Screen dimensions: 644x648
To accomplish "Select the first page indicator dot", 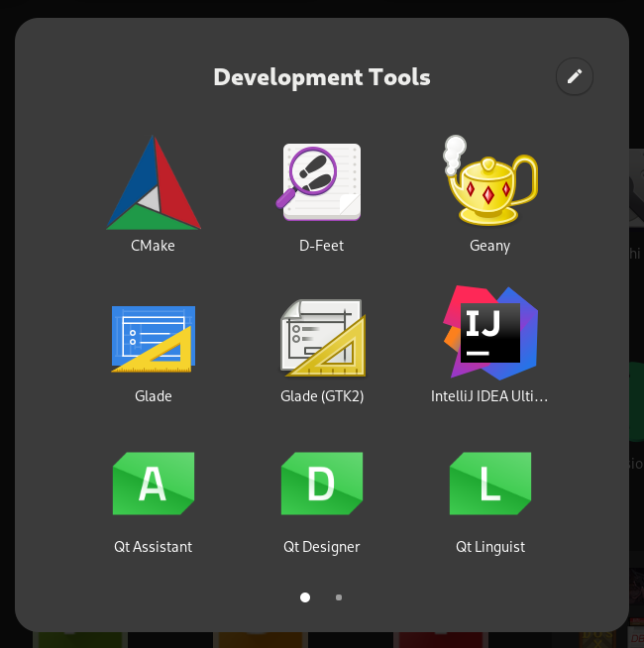I will 305,597.
